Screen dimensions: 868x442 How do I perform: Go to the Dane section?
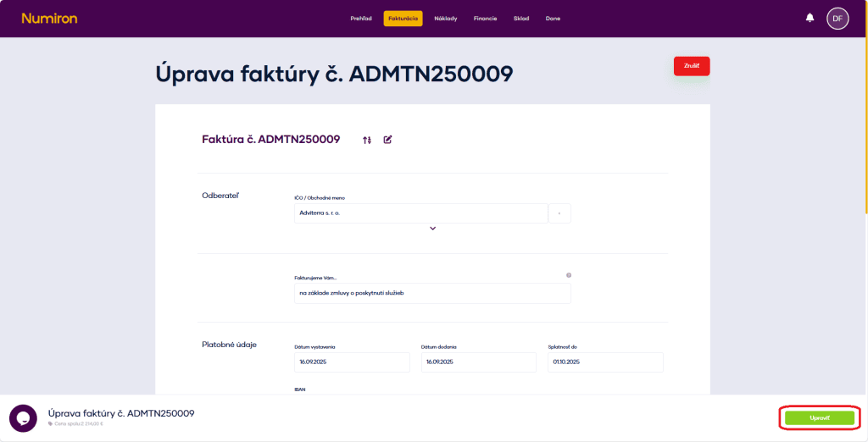pyautogui.click(x=553, y=19)
